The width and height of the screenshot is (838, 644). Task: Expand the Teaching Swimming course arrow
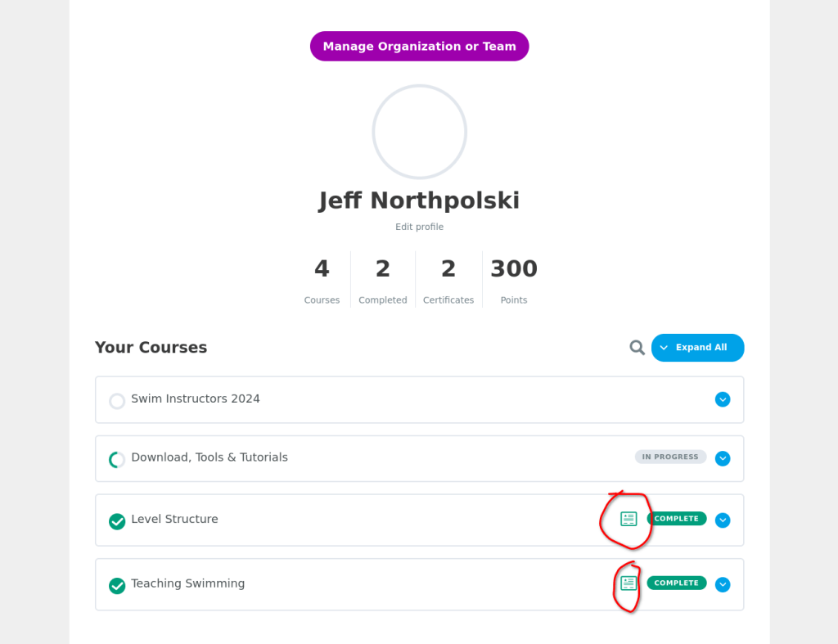pyautogui.click(x=723, y=584)
